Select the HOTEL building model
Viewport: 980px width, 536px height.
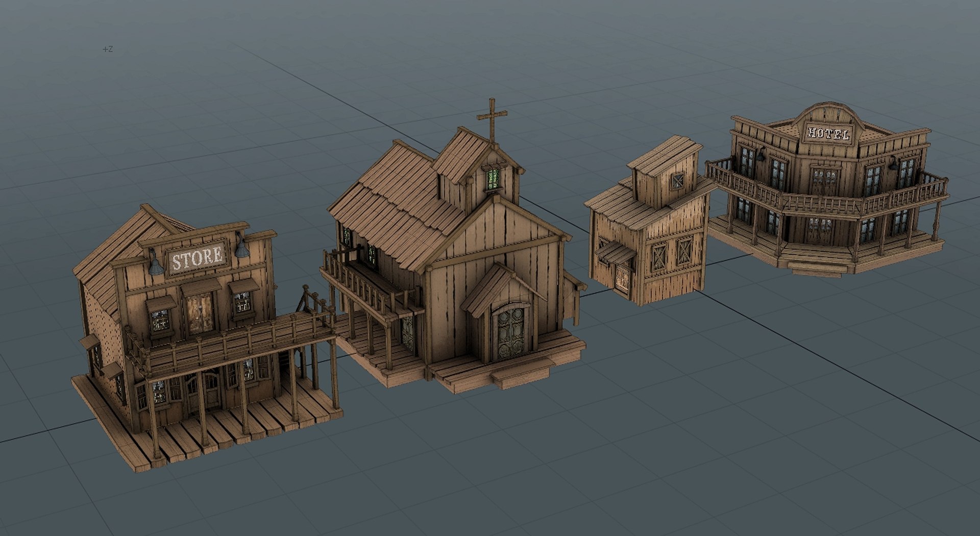827,190
